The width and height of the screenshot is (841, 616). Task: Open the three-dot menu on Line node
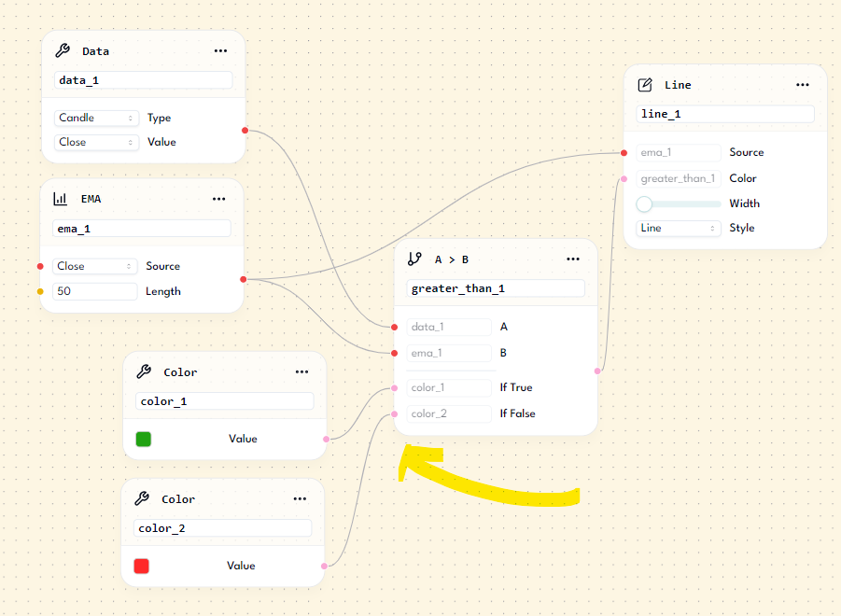pos(803,85)
